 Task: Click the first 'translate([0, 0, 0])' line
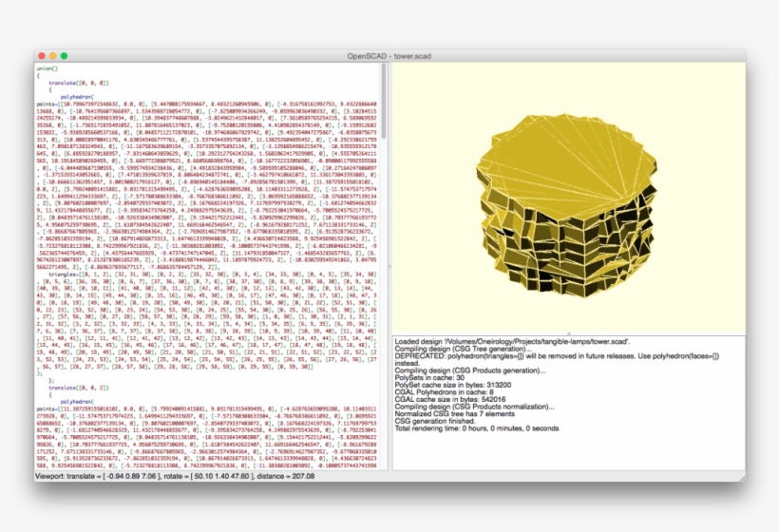(x=79, y=83)
